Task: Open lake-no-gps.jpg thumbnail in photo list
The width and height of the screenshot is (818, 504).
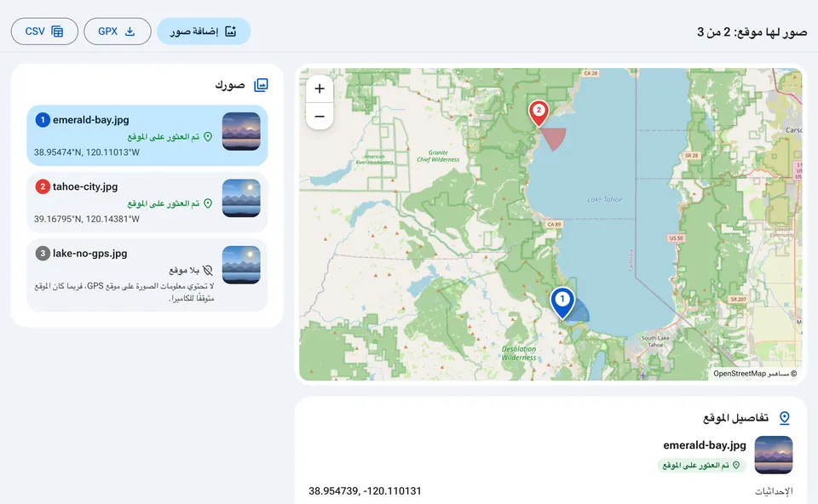Action: tap(241, 265)
